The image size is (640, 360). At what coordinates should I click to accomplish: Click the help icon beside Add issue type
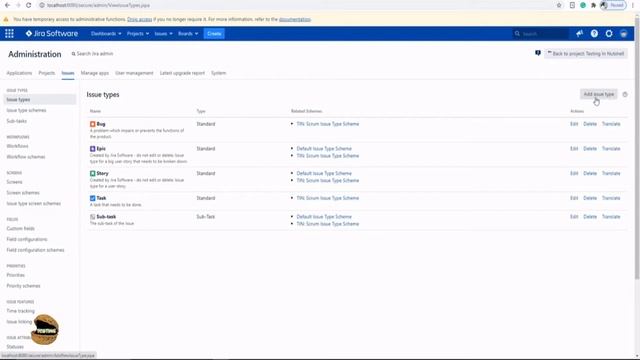click(625, 94)
